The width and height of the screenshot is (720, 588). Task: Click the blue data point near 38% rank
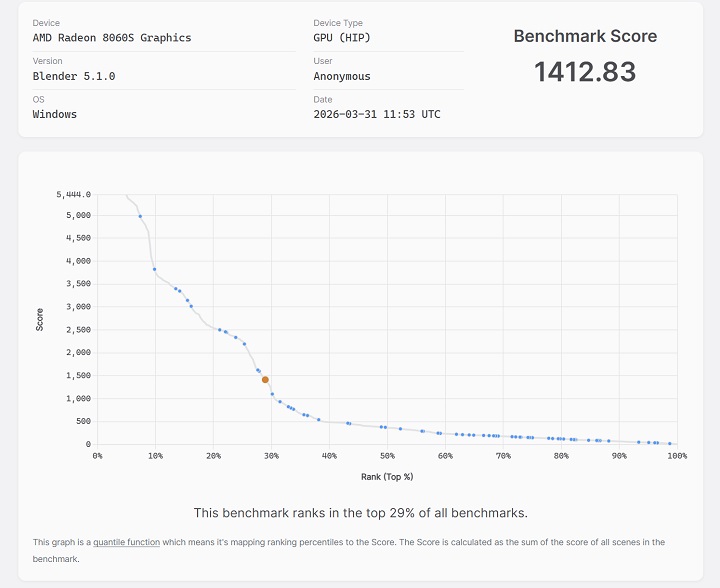[319, 420]
